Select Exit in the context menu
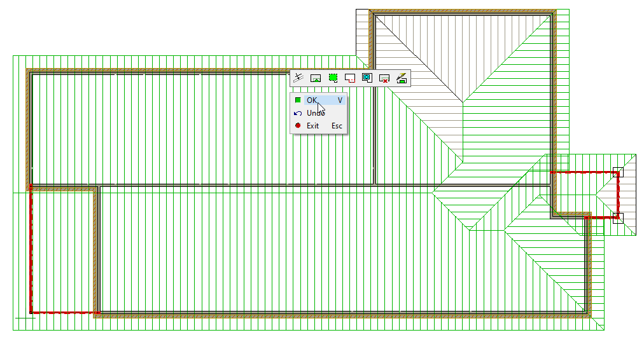This screenshot has width=644, height=342. [312, 126]
